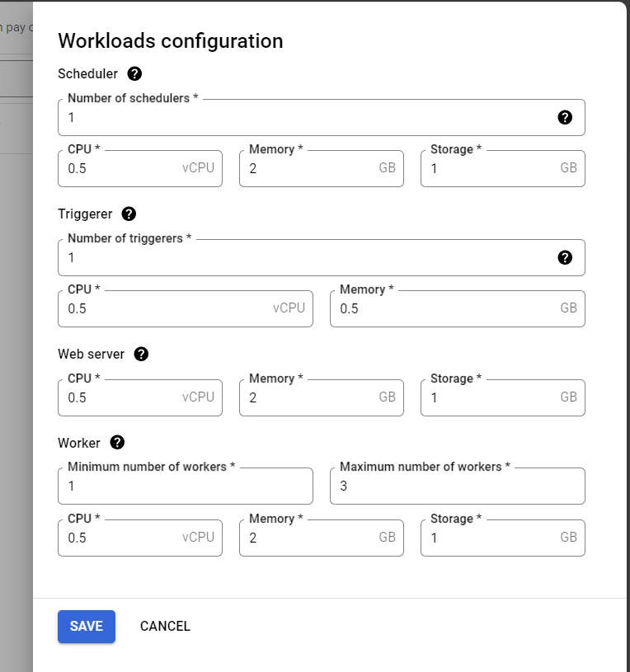630x672 pixels.
Task: Select the Scheduler Memory field
Action: (x=309, y=169)
